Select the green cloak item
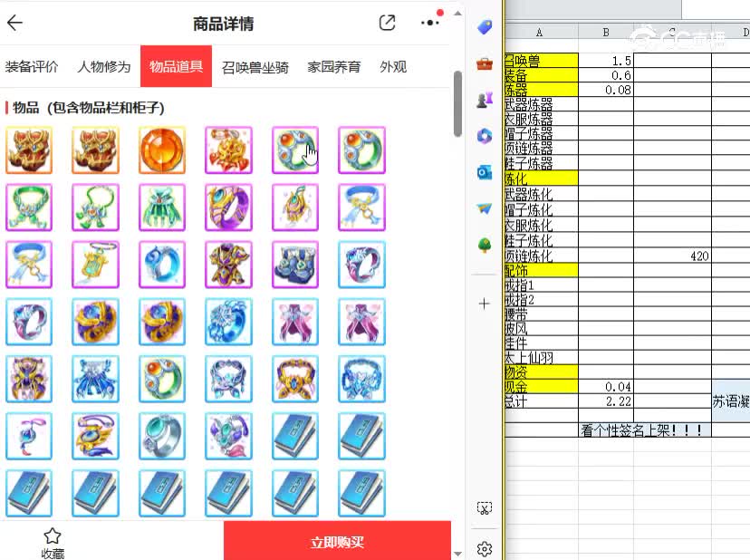Viewport: 750px width, 560px height. [162, 208]
